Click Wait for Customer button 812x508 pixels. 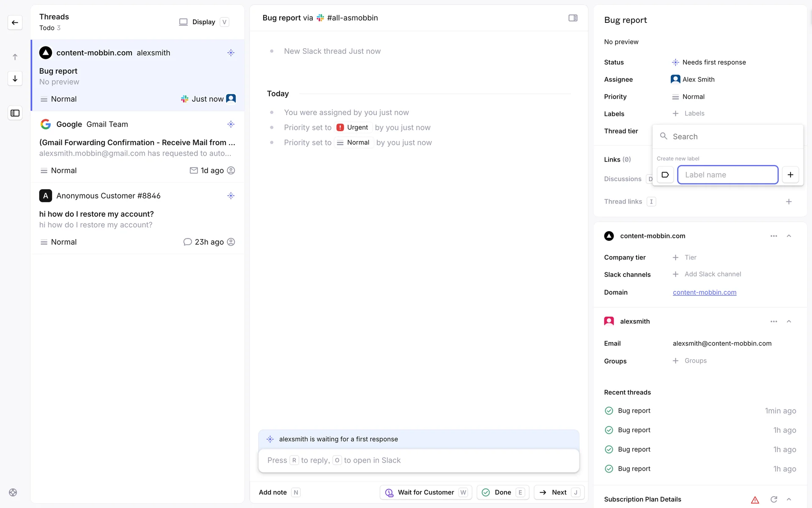pos(425,492)
